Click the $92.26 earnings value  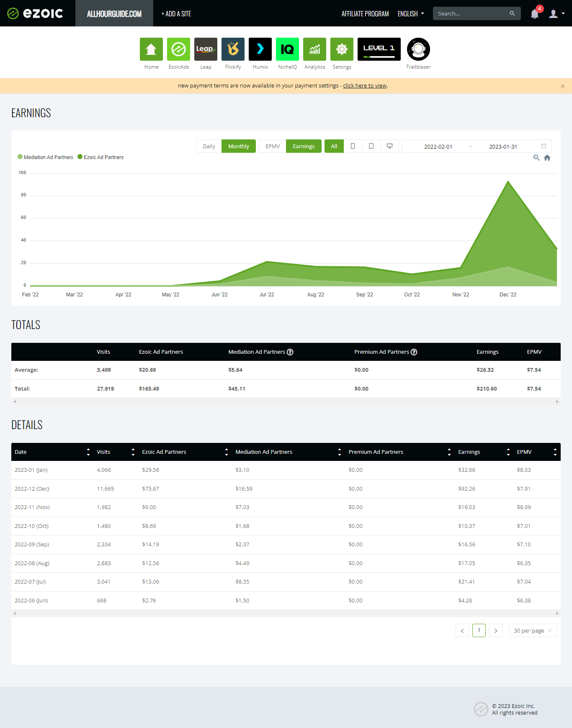tap(466, 489)
